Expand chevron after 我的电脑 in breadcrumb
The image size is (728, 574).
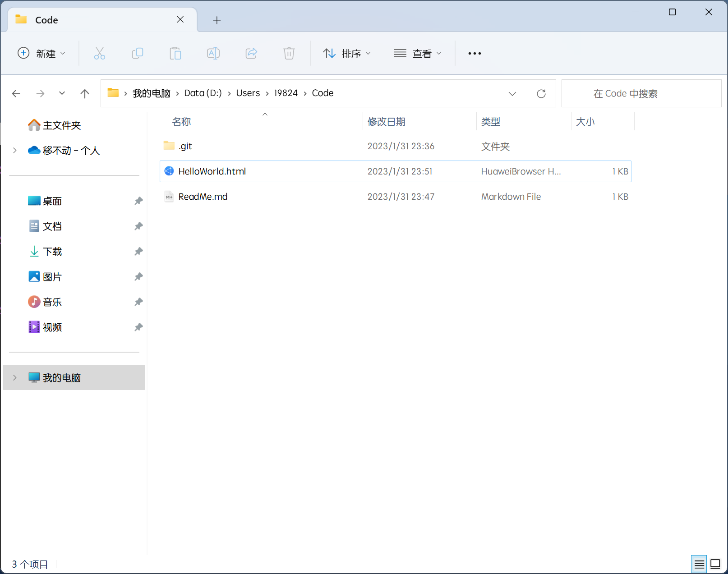coord(178,93)
